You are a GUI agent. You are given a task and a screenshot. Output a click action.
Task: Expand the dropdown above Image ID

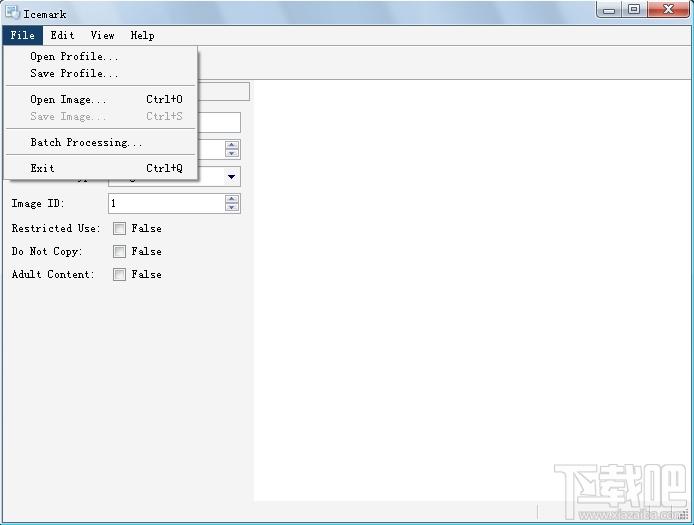[x=231, y=177]
